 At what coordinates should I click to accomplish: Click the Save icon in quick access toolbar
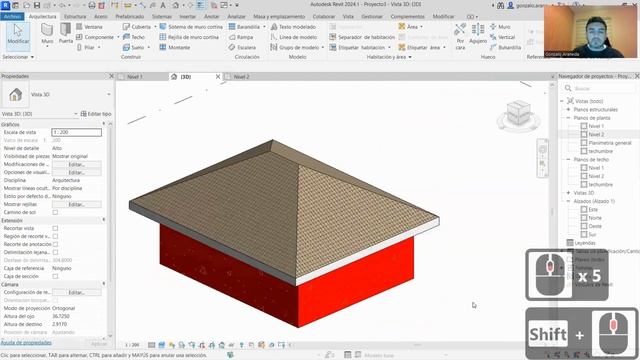[x=37, y=5]
